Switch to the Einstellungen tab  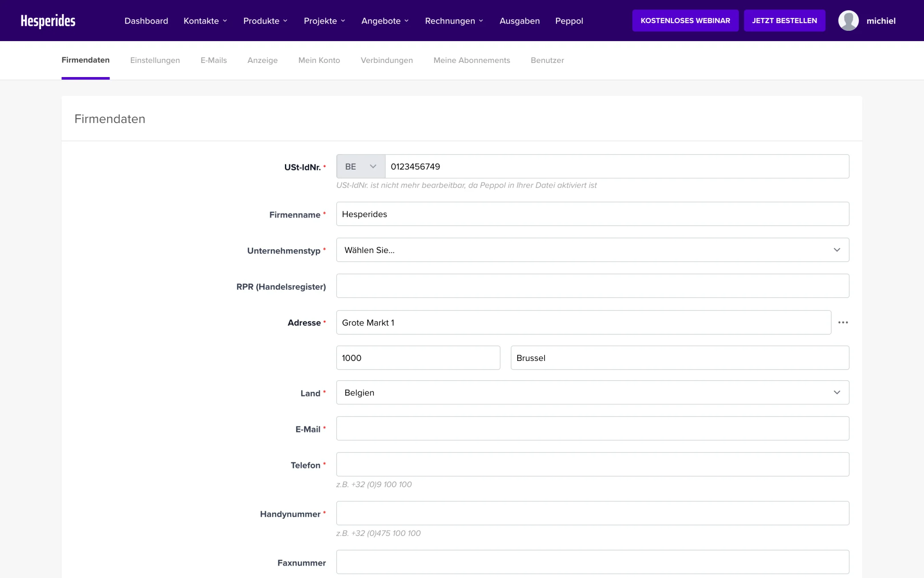tap(155, 60)
